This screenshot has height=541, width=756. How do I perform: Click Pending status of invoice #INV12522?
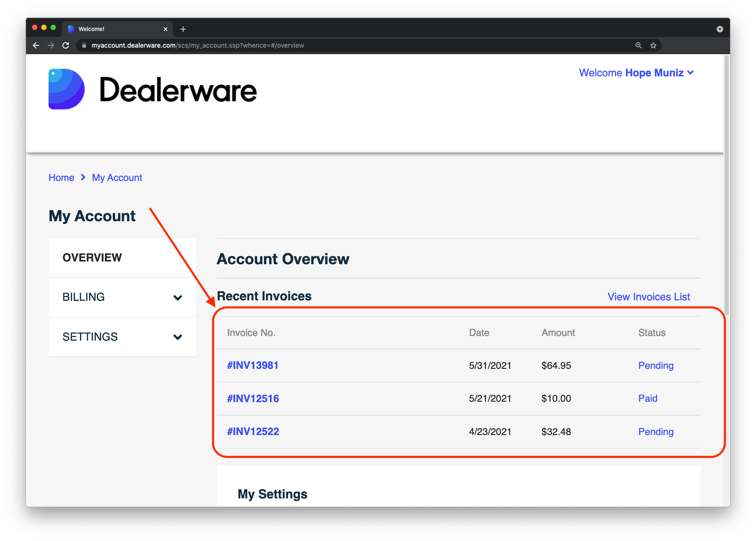click(656, 432)
